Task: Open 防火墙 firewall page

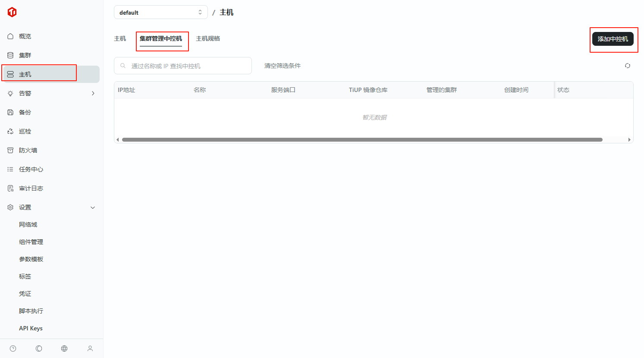Action: [28, 150]
